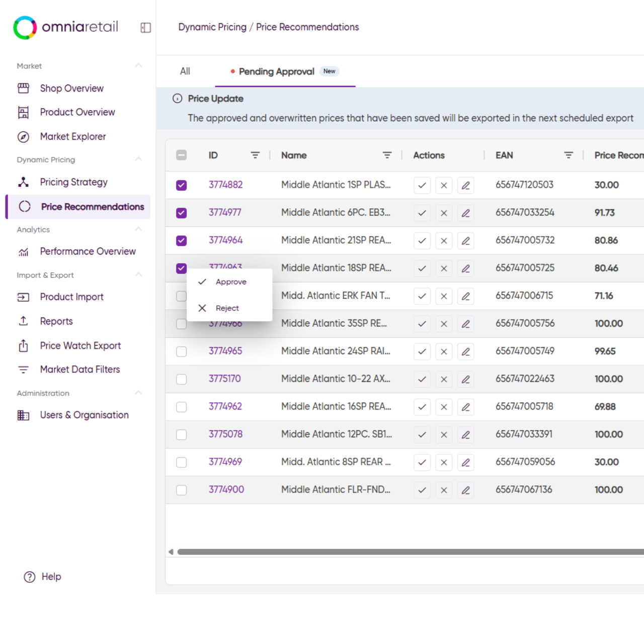644x644 pixels.
Task: Open the EAN column filter
Action: coord(569,155)
